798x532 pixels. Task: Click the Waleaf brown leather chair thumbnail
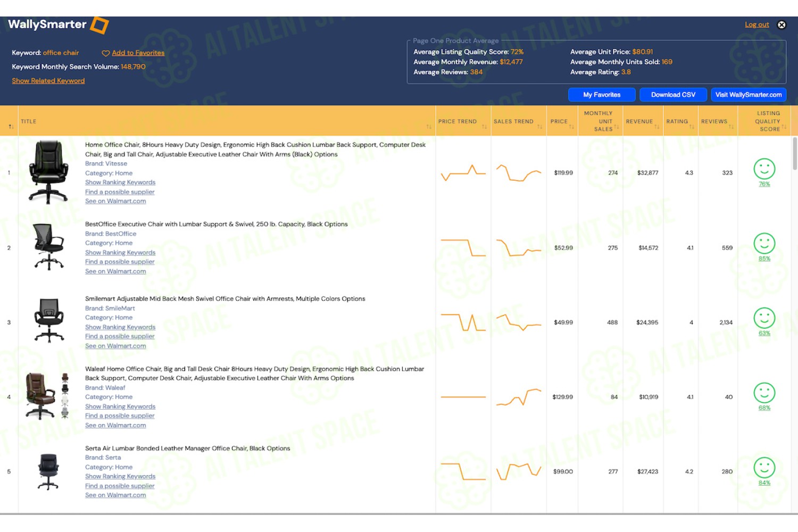(x=47, y=396)
